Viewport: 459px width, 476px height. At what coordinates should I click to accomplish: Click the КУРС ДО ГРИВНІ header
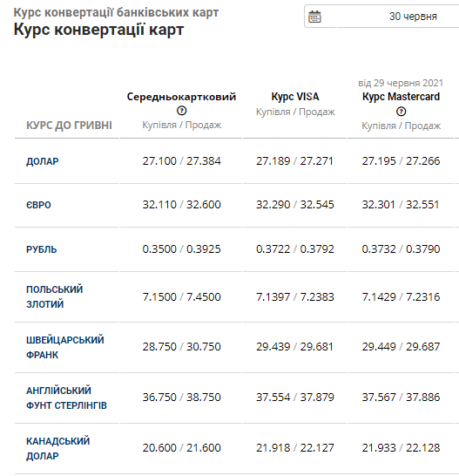click(69, 125)
